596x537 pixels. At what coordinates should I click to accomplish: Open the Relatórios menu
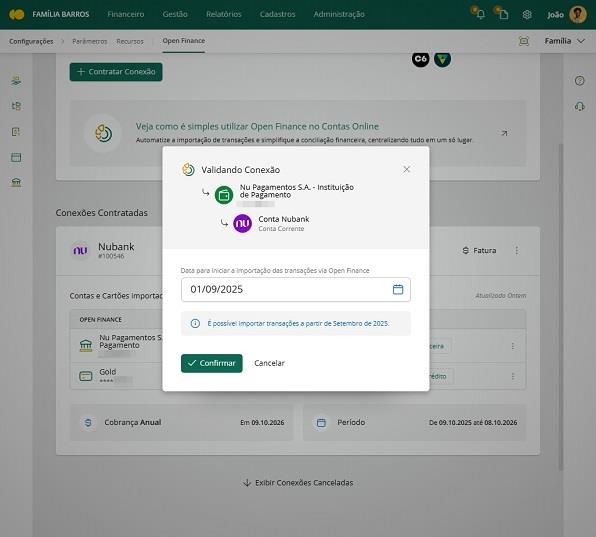pyautogui.click(x=224, y=14)
